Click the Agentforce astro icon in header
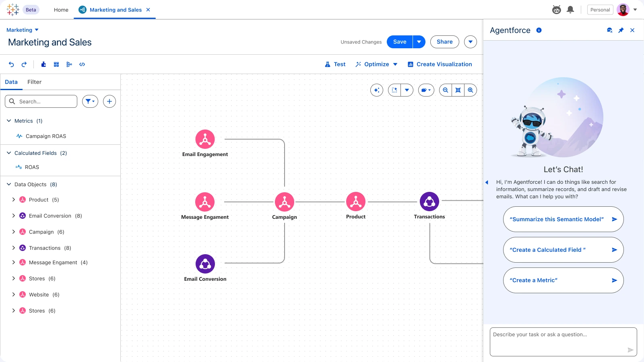The height and width of the screenshot is (362, 644). click(x=557, y=10)
